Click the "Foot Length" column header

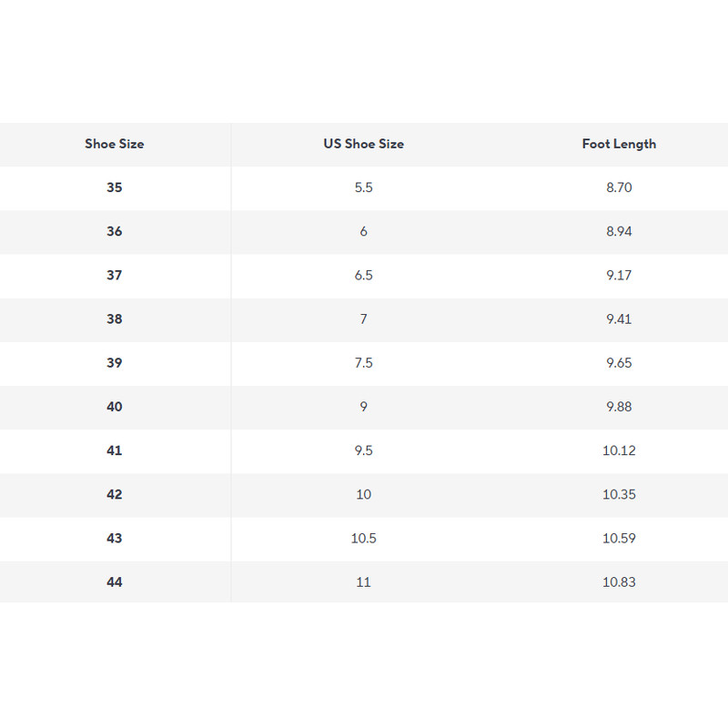pos(619,144)
